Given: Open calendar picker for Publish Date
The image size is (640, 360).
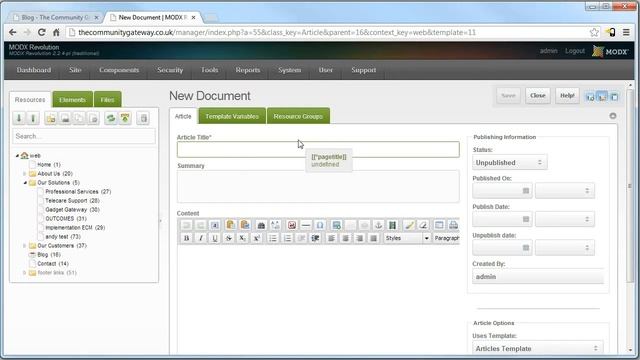Looking at the screenshot, I should [x=526, y=219].
